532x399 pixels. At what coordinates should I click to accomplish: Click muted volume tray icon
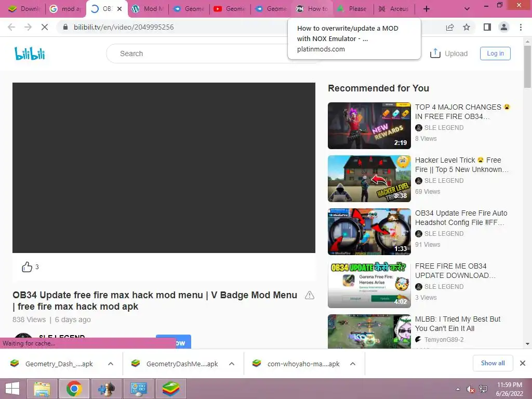(470, 389)
